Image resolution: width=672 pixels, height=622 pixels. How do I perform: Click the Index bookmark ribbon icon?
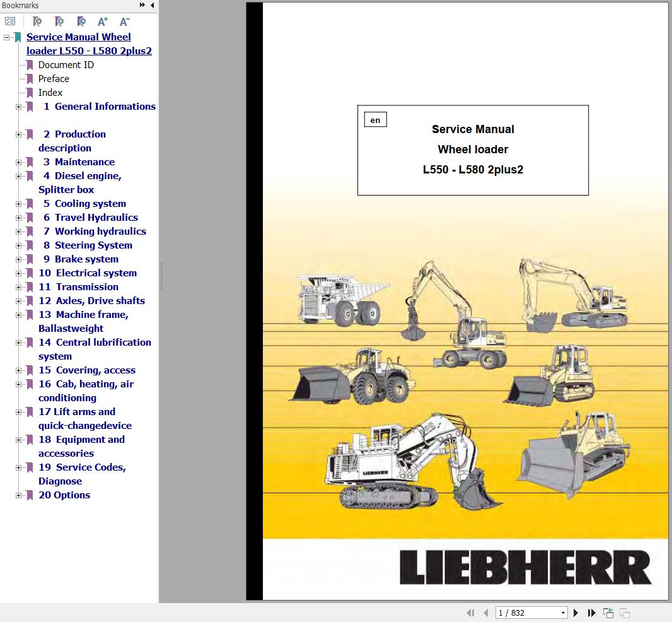30,93
